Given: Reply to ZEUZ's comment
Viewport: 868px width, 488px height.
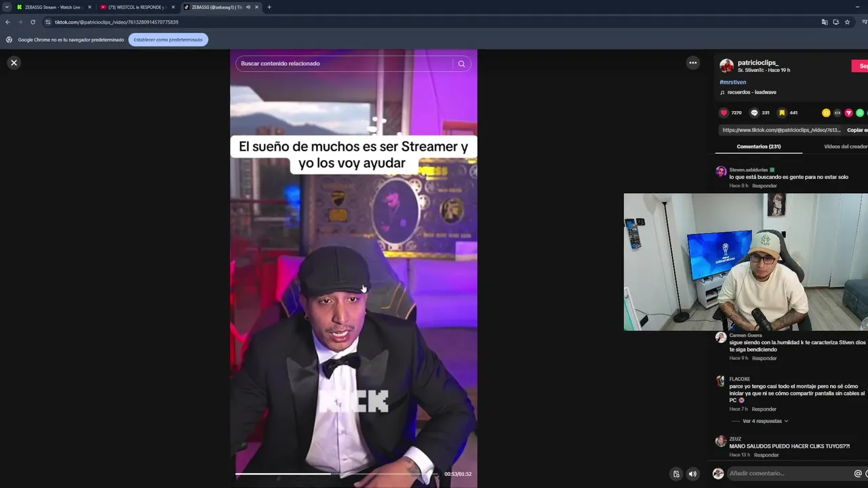Looking at the screenshot, I should [766, 455].
